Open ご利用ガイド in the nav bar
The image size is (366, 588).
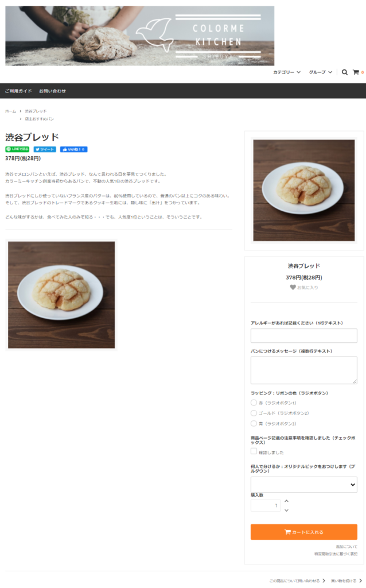(18, 91)
